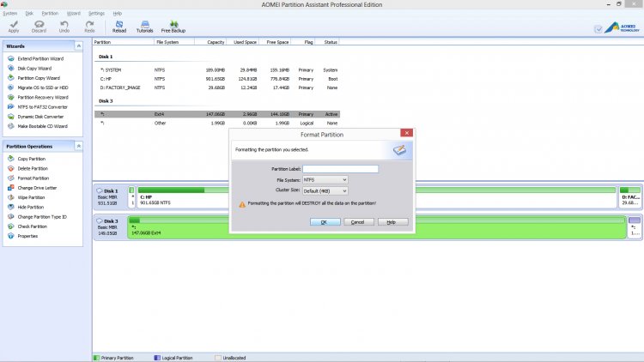This screenshot has height=362, width=644.
Task: Close the Format Partition dialog
Action: click(x=407, y=133)
